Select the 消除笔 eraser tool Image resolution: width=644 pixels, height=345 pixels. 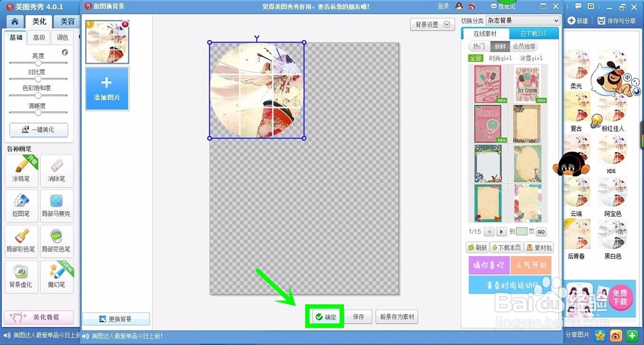(x=57, y=171)
